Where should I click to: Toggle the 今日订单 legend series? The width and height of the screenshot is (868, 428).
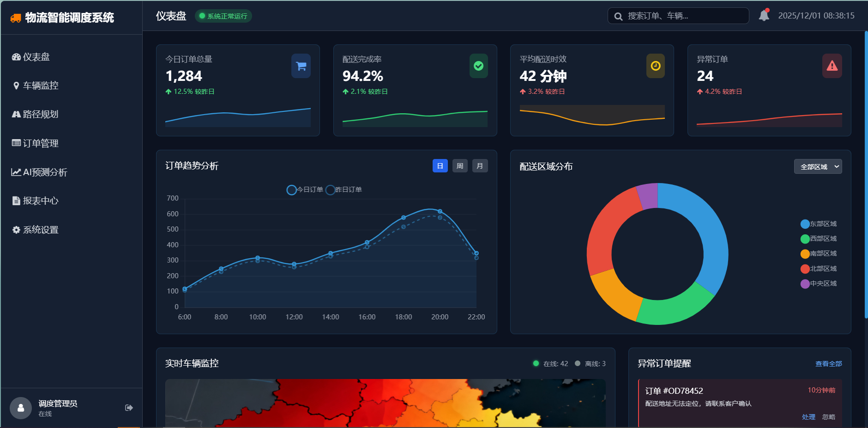[x=305, y=190]
